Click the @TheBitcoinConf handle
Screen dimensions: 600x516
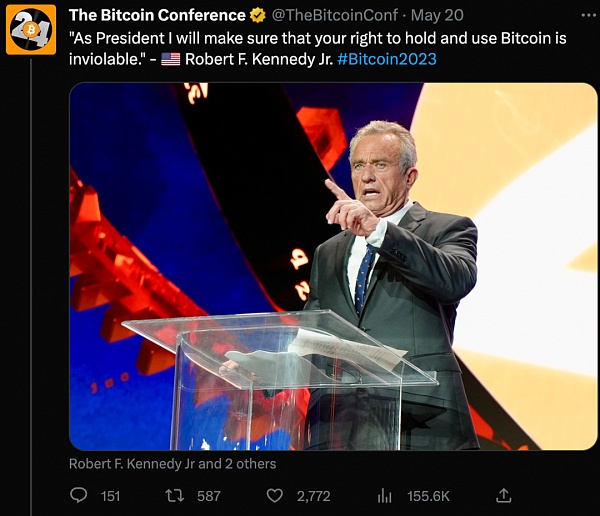click(x=332, y=16)
